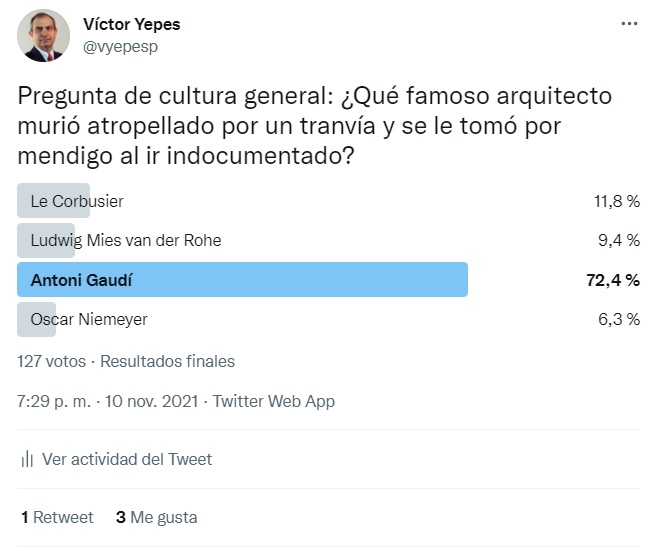Click the Twitter Web App source link

274,401
